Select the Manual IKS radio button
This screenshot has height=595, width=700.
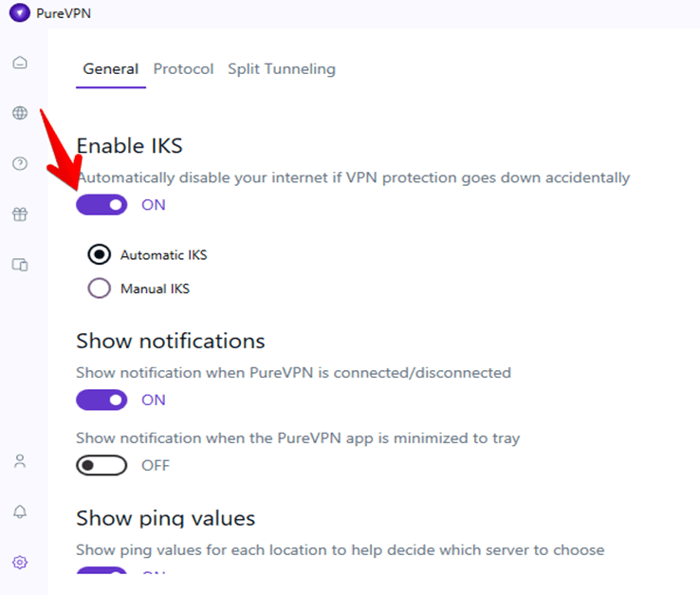(99, 288)
